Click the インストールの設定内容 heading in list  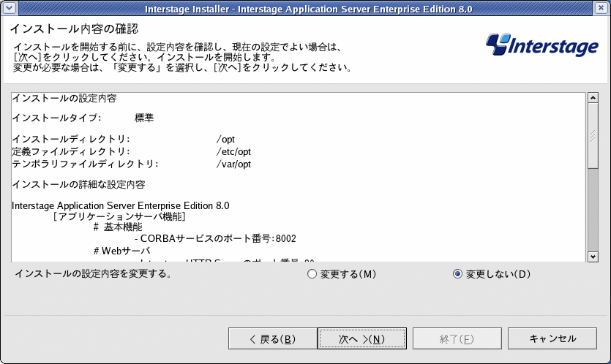click(x=64, y=98)
